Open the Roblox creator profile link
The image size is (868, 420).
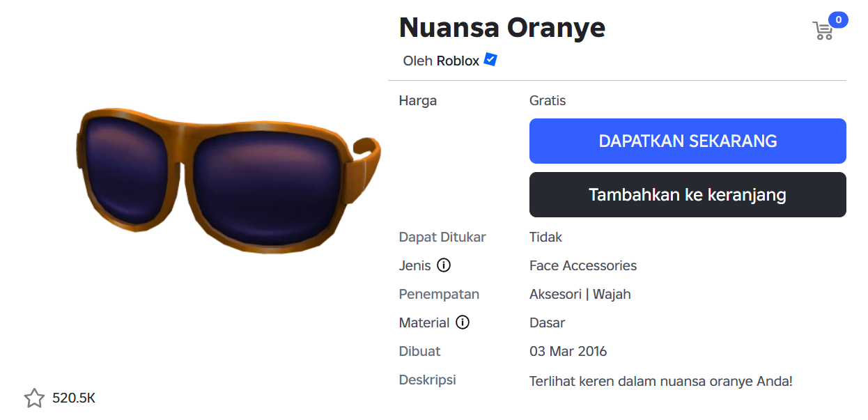coord(456,61)
